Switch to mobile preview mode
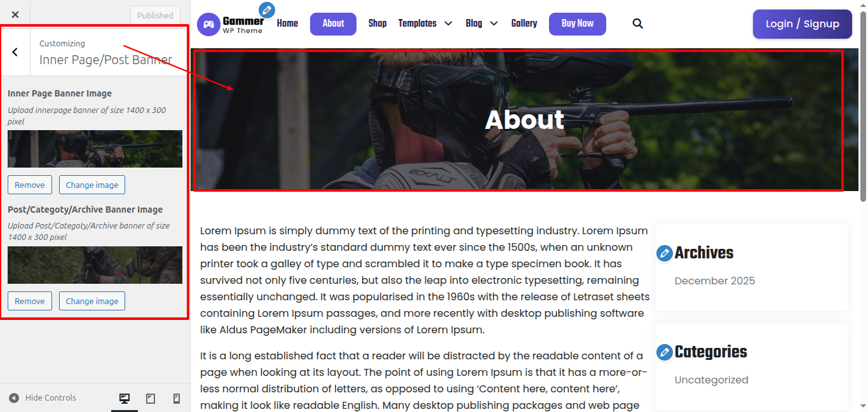Viewport: 868px width, 412px height. click(177, 399)
